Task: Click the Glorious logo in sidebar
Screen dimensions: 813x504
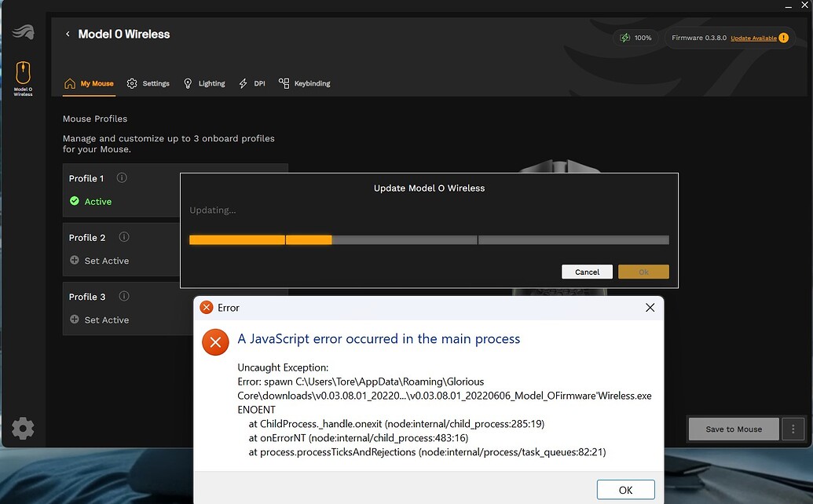Action: click(x=23, y=32)
